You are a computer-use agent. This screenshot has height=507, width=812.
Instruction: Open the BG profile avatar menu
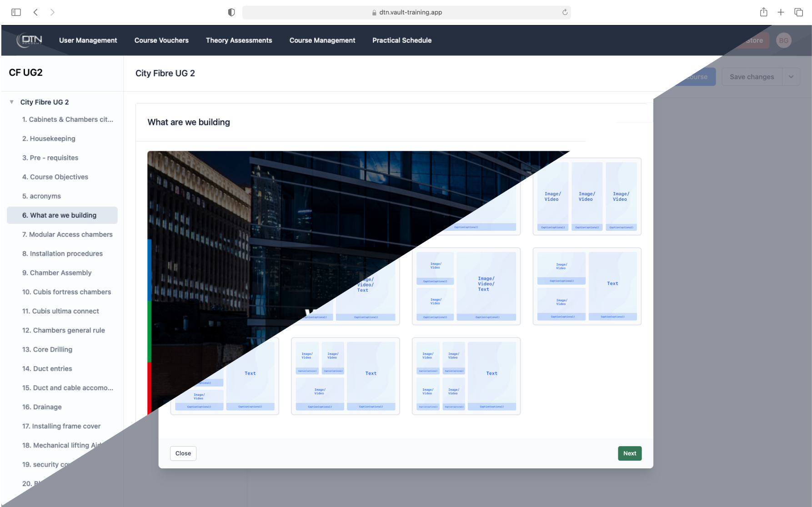pyautogui.click(x=784, y=40)
